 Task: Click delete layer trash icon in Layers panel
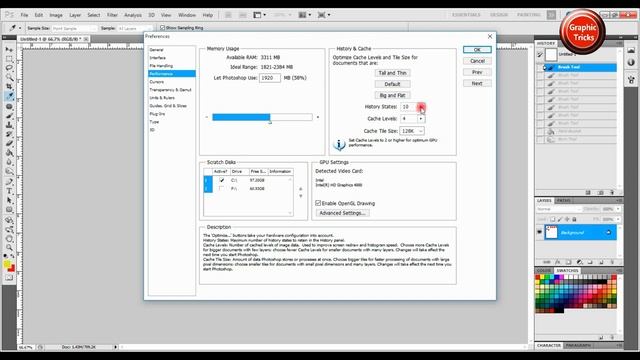pyautogui.click(x=612, y=262)
